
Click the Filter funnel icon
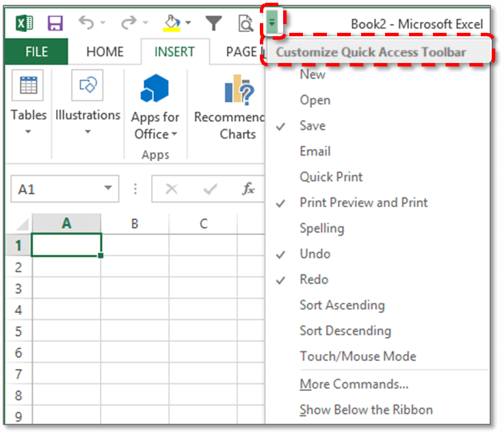click(x=214, y=23)
